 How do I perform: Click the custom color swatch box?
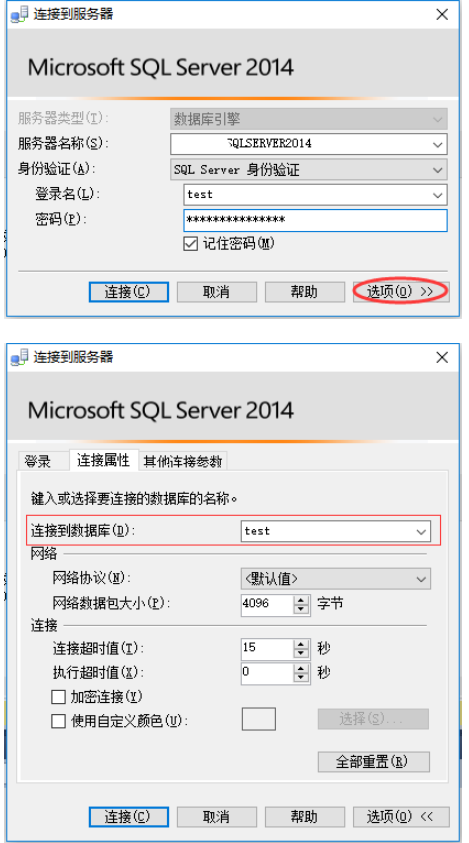(259, 719)
